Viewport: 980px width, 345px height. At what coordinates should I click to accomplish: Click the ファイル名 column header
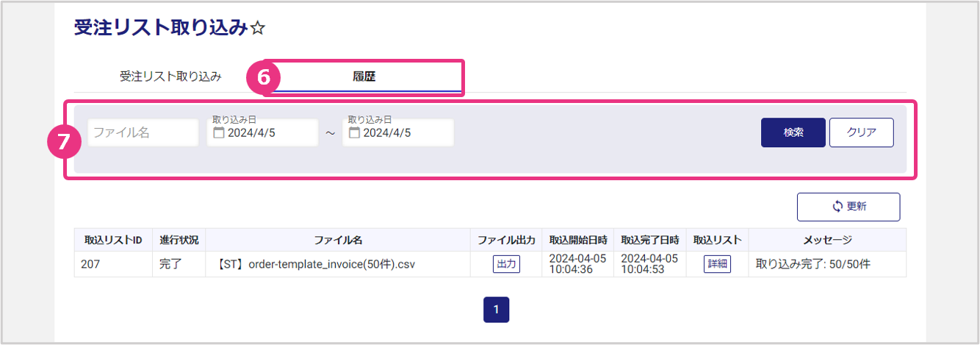338,240
